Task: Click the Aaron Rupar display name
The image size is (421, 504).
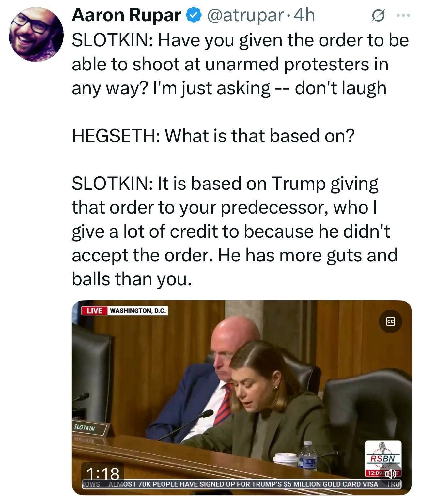Action: pos(126,15)
